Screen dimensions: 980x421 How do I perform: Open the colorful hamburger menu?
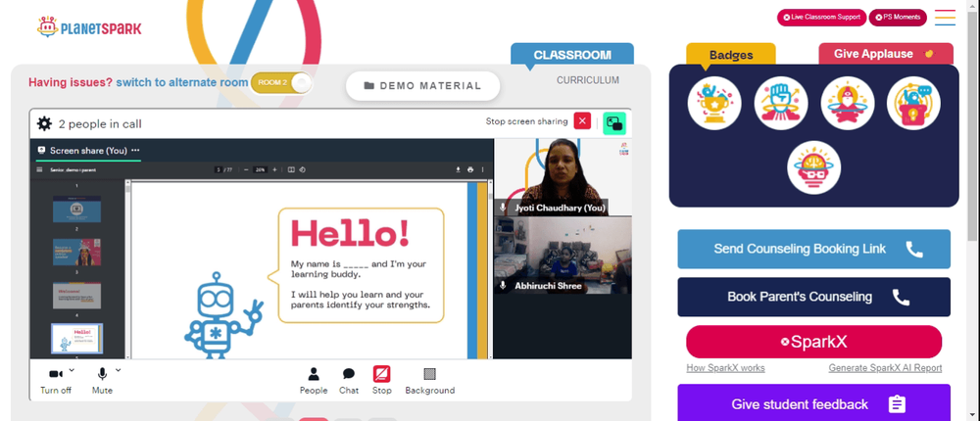coord(945,18)
